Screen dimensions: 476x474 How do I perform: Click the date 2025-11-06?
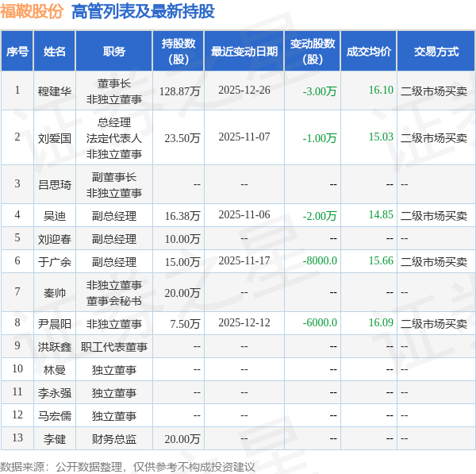pyautogui.click(x=244, y=214)
